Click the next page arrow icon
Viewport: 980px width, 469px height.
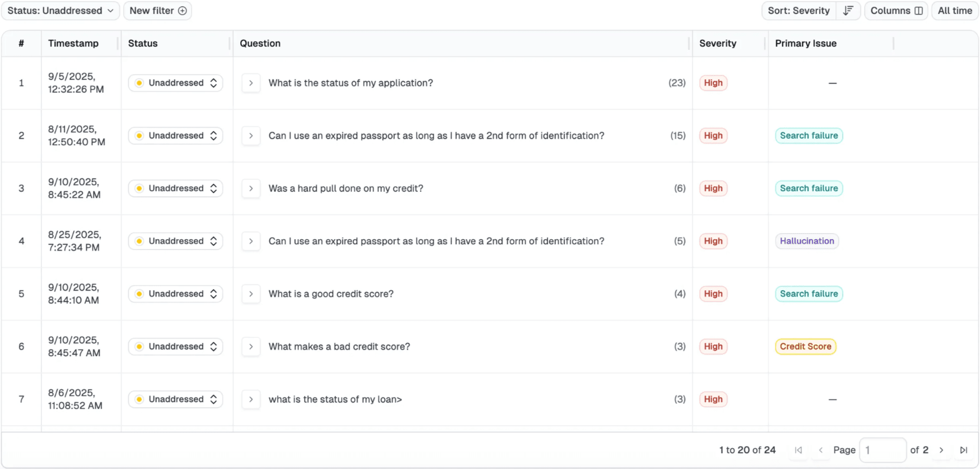942,450
